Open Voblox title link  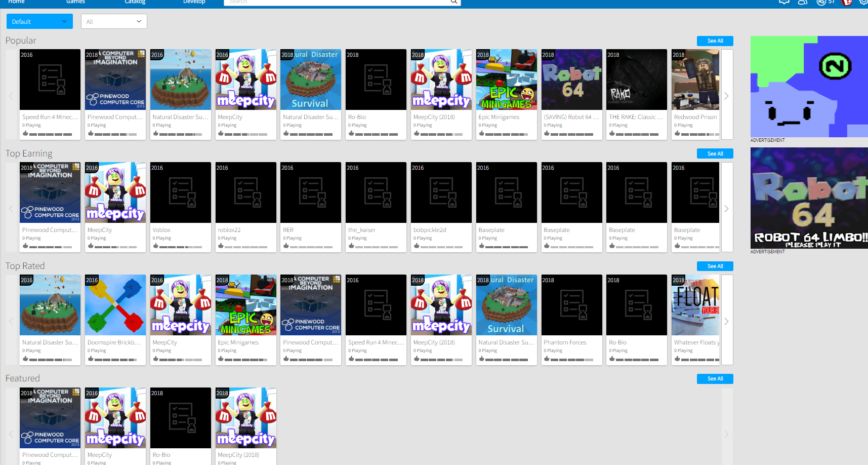pyautogui.click(x=161, y=230)
